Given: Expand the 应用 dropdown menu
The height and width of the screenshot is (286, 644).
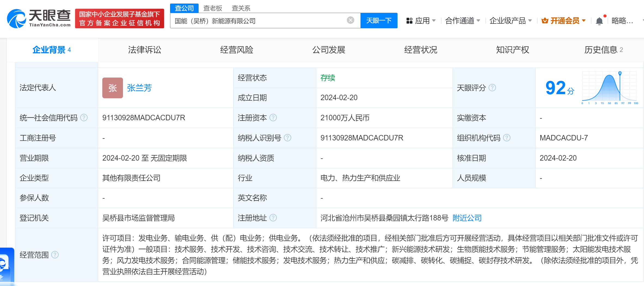Looking at the screenshot, I should (x=421, y=21).
